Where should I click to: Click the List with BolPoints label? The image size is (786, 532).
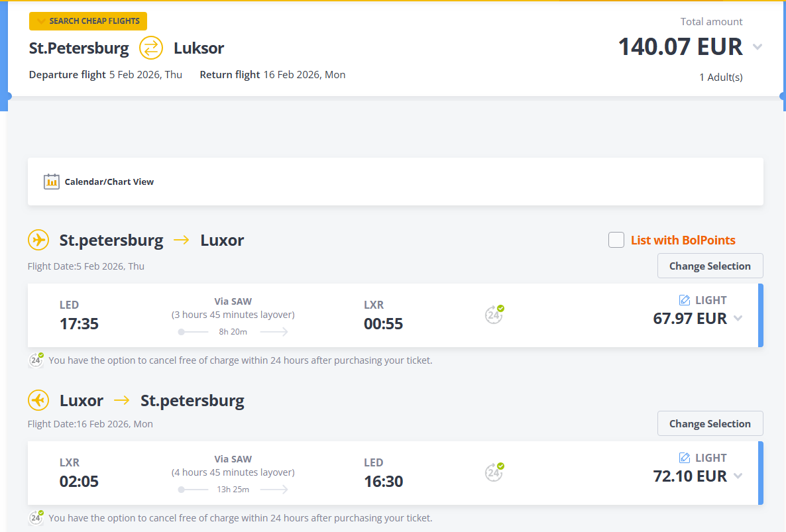(x=683, y=240)
